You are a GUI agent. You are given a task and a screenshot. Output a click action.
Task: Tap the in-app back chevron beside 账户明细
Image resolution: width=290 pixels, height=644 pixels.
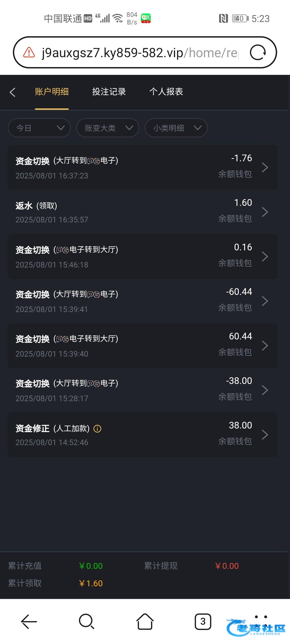coord(12,92)
